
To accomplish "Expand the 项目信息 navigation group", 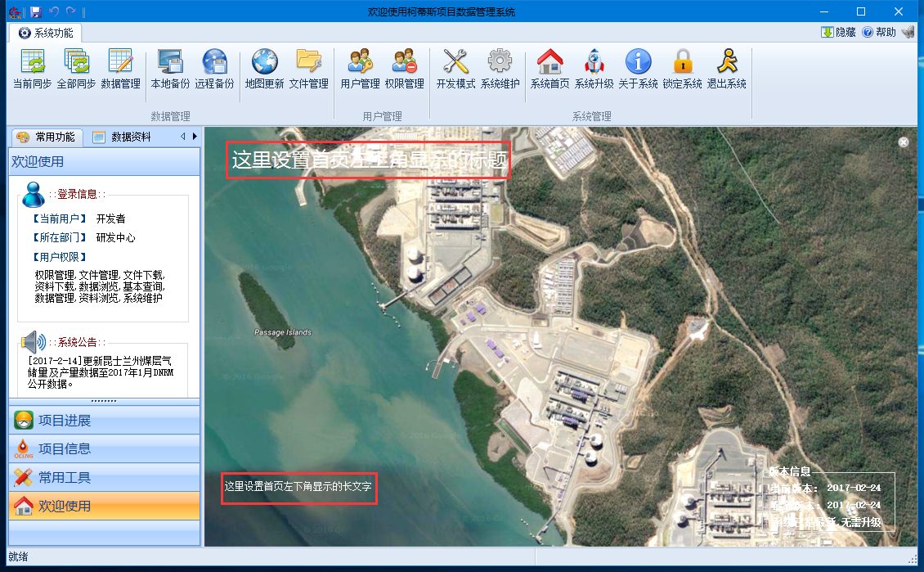I will (104, 448).
